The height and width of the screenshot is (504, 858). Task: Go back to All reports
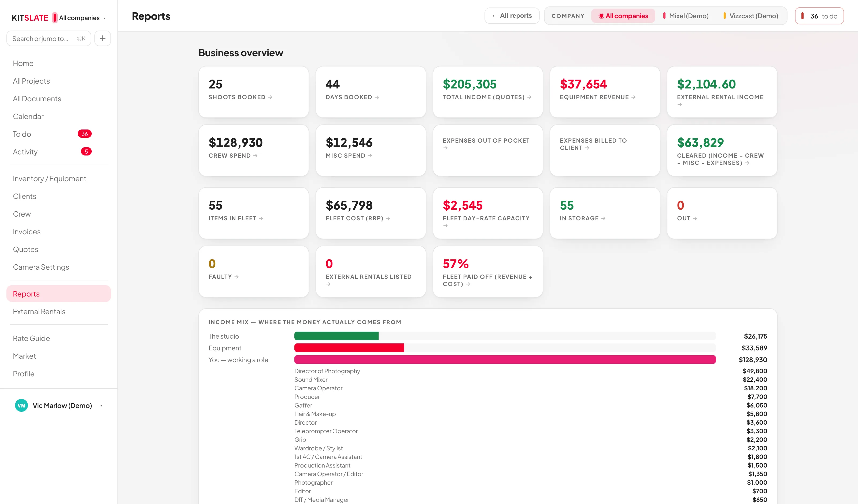tap(512, 16)
